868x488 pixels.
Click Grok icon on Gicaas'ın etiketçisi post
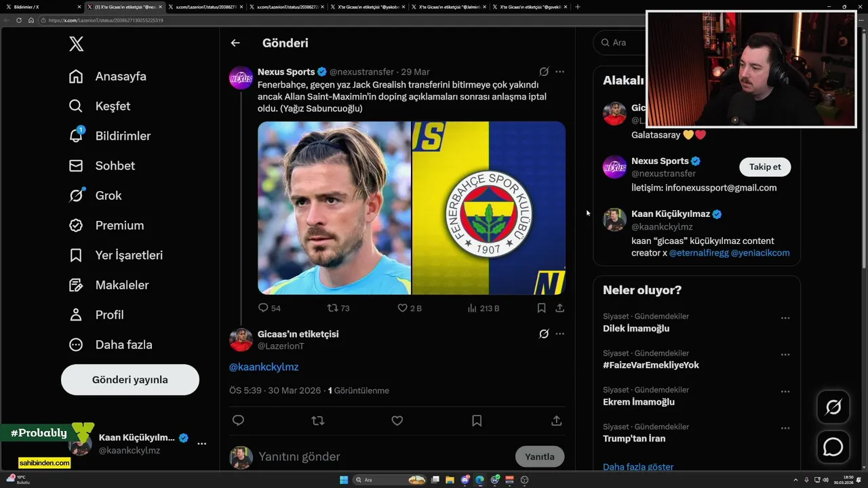[x=544, y=334]
